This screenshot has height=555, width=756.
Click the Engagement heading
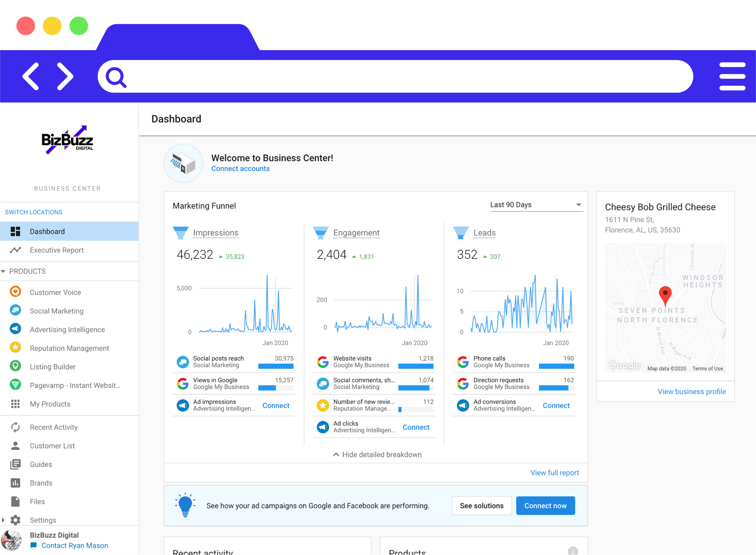click(356, 233)
